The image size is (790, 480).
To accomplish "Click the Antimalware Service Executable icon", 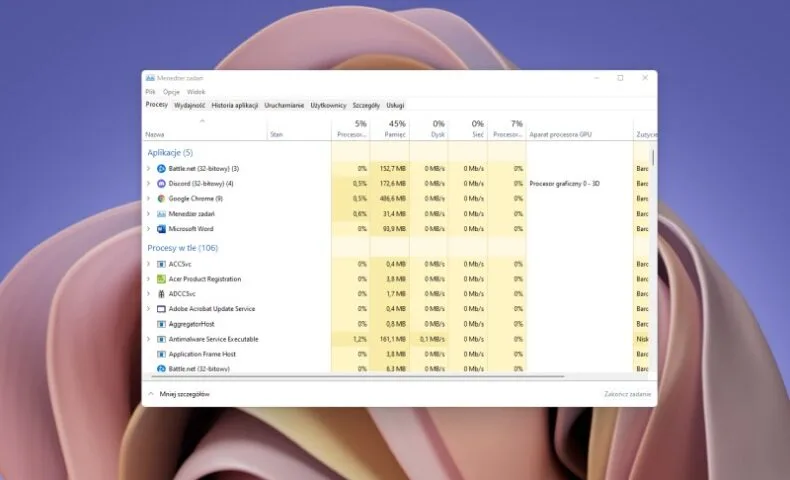I will 161,339.
